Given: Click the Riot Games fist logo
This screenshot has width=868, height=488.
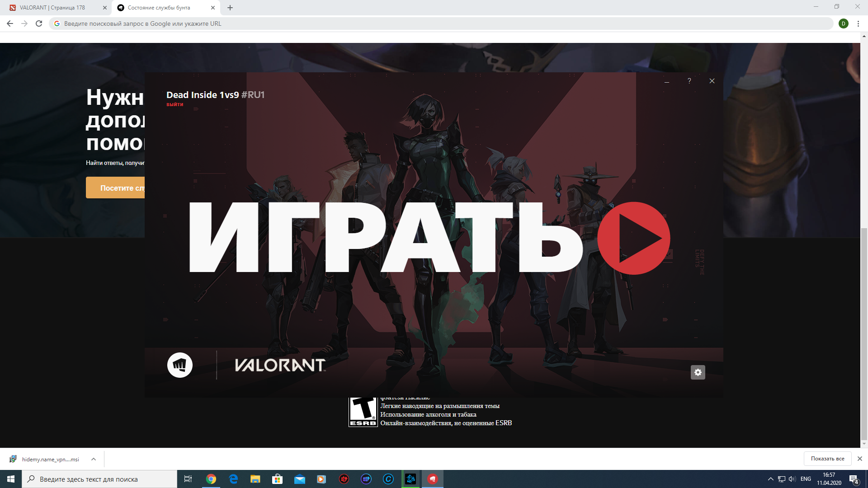Looking at the screenshot, I should coord(180,365).
